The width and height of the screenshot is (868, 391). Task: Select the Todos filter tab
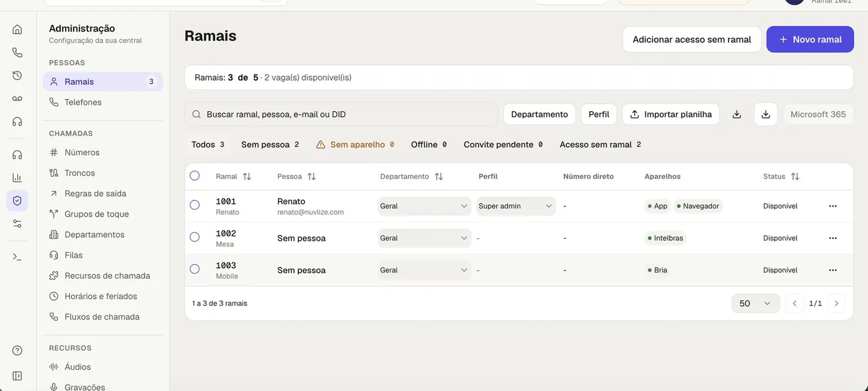[x=208, y=145]
